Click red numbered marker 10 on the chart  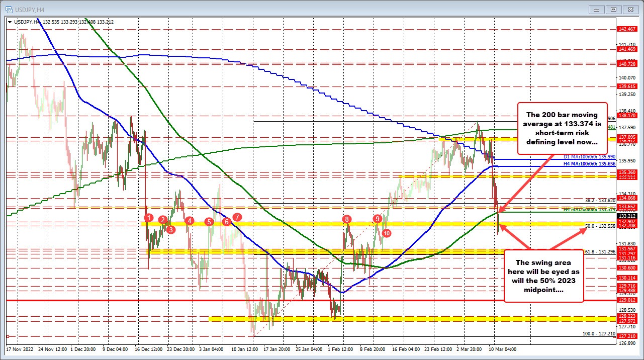[387, 233]
